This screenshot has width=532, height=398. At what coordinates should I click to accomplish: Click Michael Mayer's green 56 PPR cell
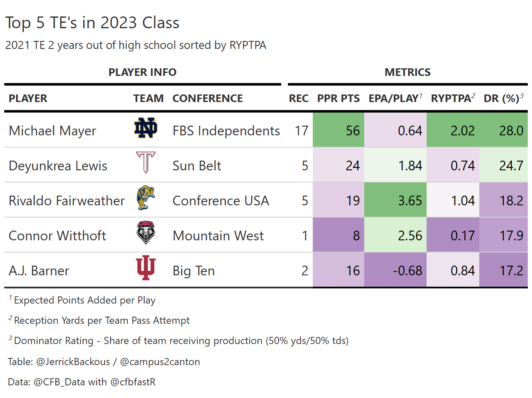click(x=338, y=130)
